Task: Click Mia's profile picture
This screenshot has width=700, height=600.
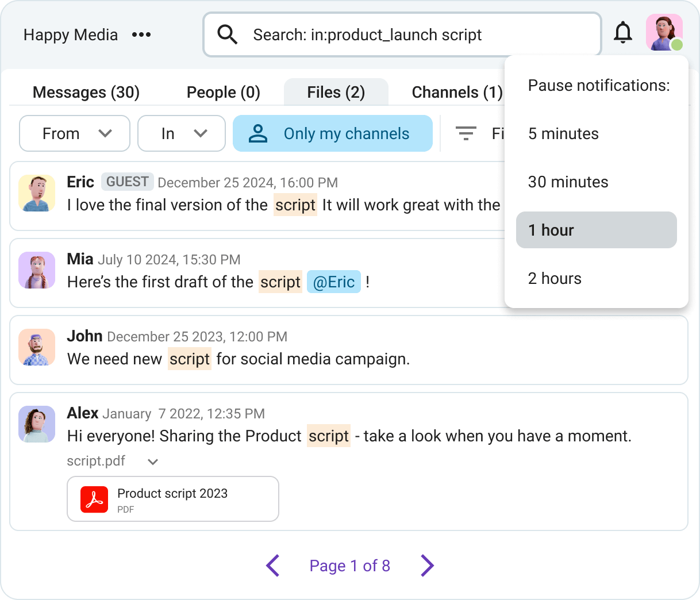Action: pyautogui.click(x=37, y=270)
